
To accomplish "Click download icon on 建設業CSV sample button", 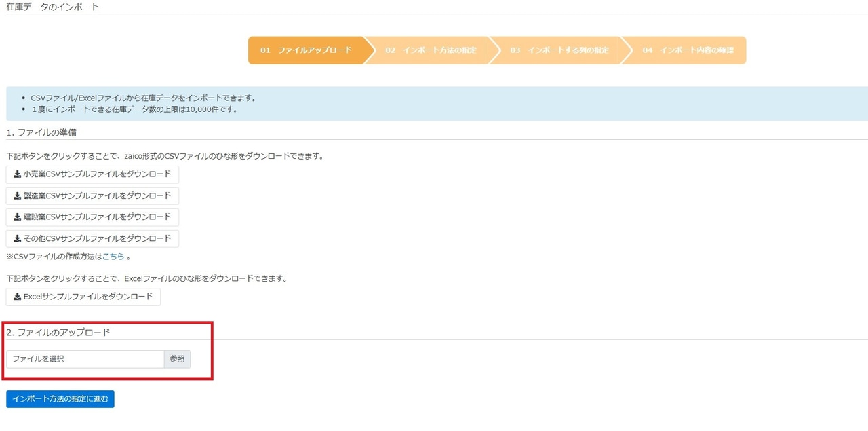I will 18,217.
